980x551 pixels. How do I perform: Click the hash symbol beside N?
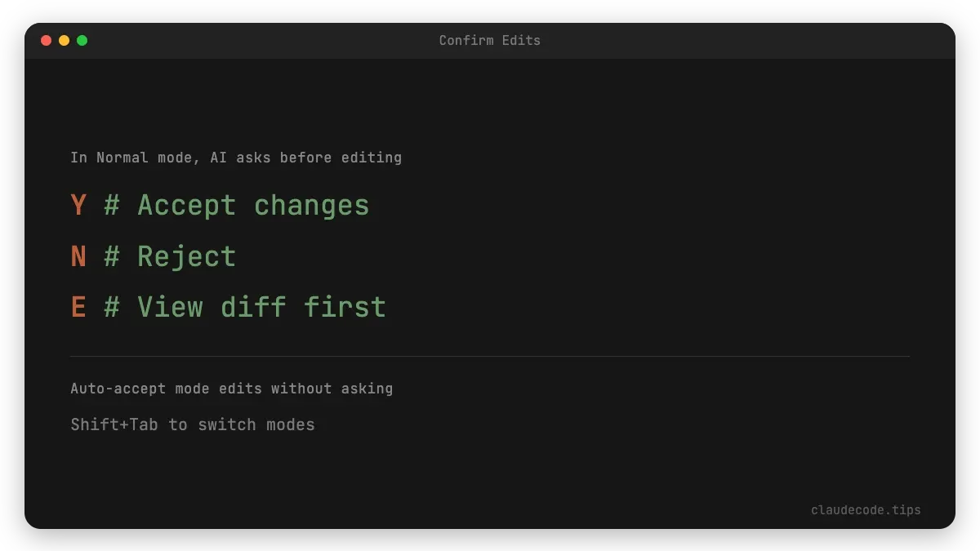click(x=112, y=257)
